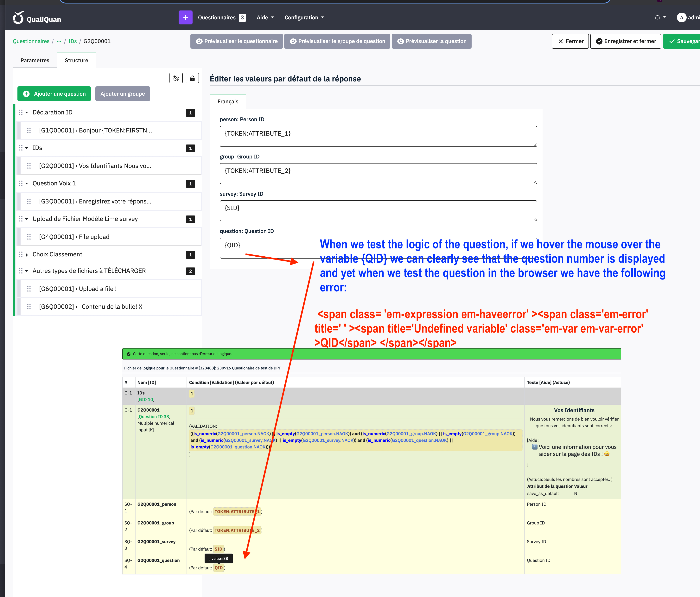Click Enregistrer et fermer button
The width and height of the screenshot is (700, 597).
pos(625,41)
